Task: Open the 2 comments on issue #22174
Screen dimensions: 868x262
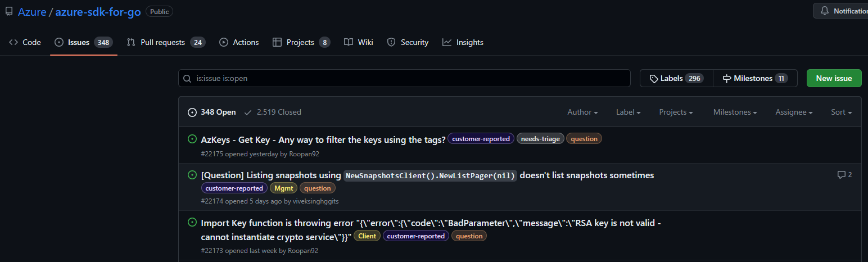Action: (844, 175)
